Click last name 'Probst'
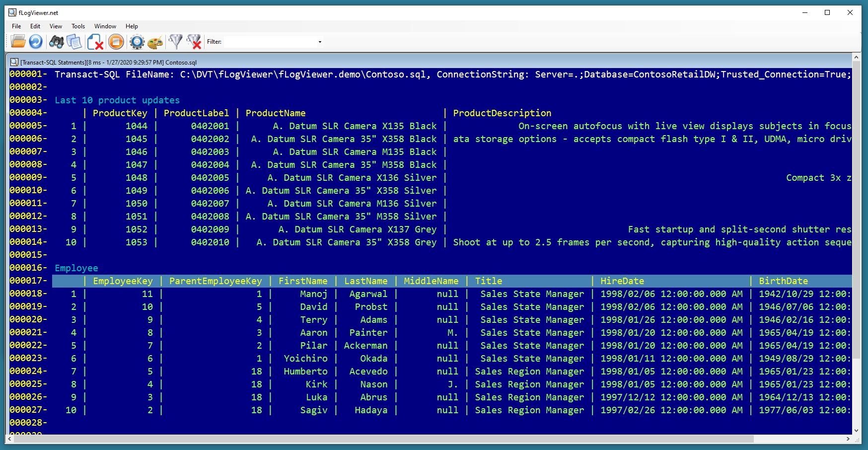868x450 pixels. (x=371, y=307)
